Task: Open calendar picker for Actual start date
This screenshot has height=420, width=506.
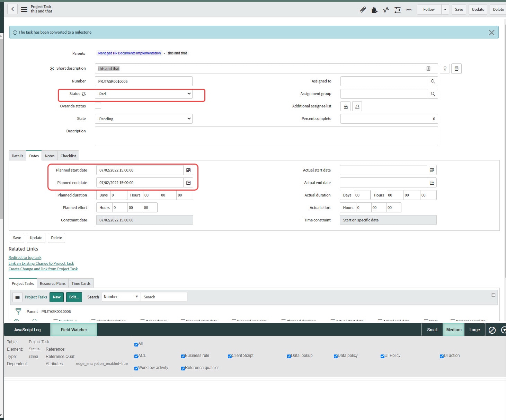Action: (x=432, y=170)
